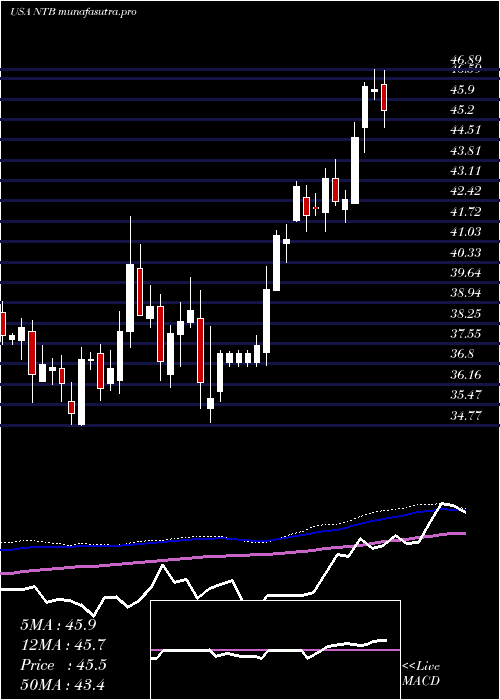This screenshot has height=700, width=500.
Task: Click the '<<Live MACD' label
Action: (421, 674)
